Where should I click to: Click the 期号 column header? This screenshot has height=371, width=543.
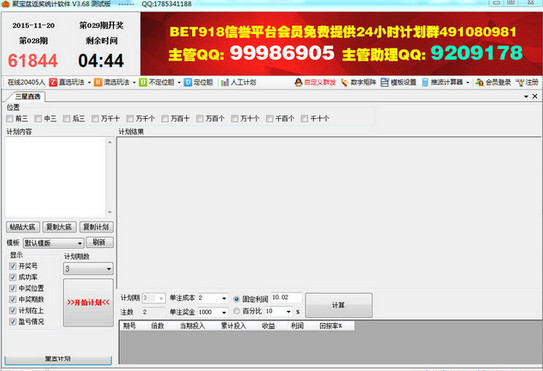(x=130, y=326)
